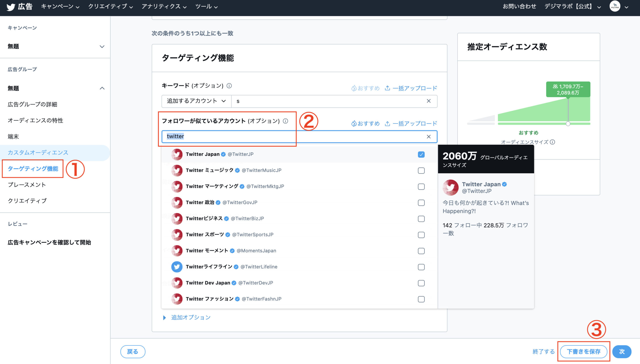640x364 pixels.
Task: Click the 戻る button
Action: (132, 351)
